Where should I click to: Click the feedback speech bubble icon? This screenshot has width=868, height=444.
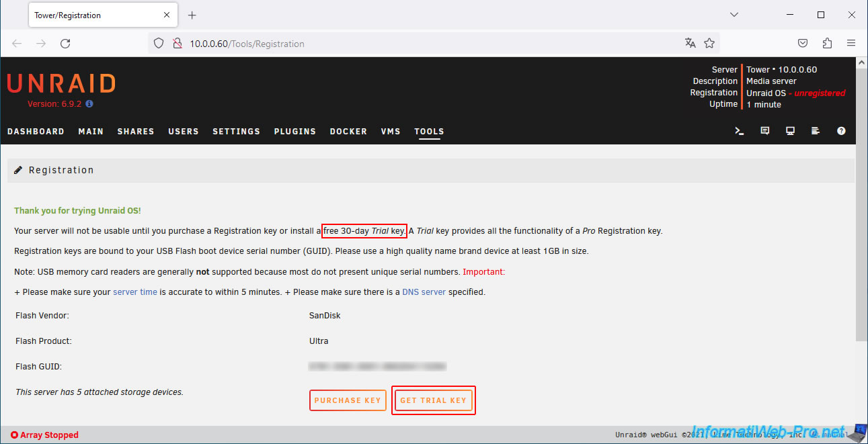[x=764, y=132]
